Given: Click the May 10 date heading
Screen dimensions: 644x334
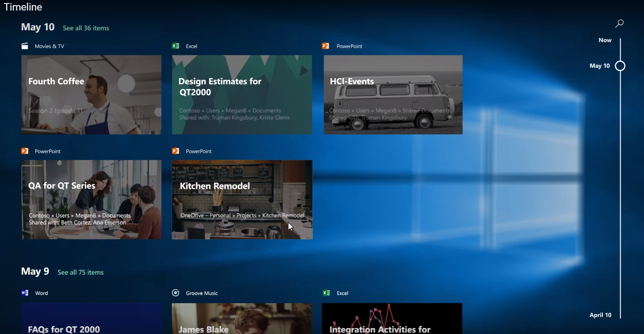Looking at the screenshot, I should (x=38, y=27).
